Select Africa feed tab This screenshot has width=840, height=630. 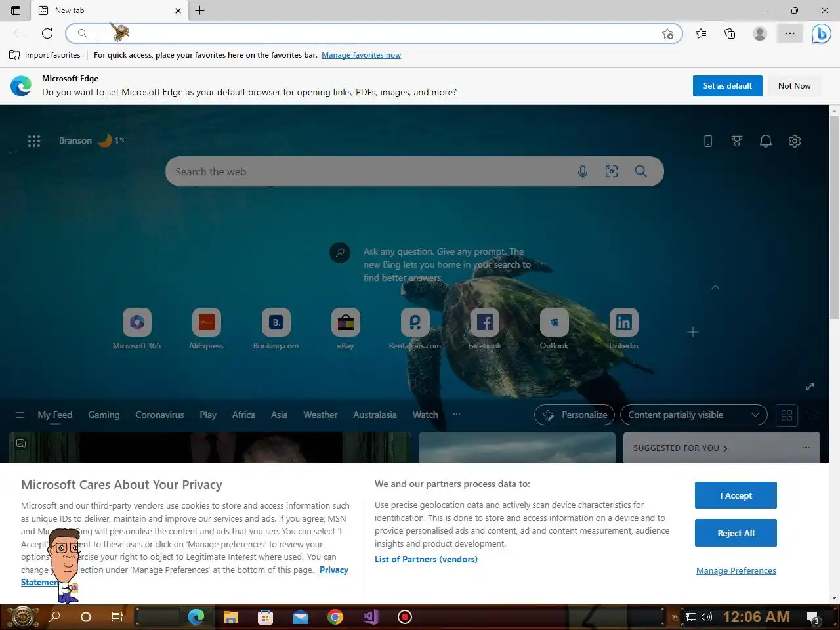coord(243,415)
